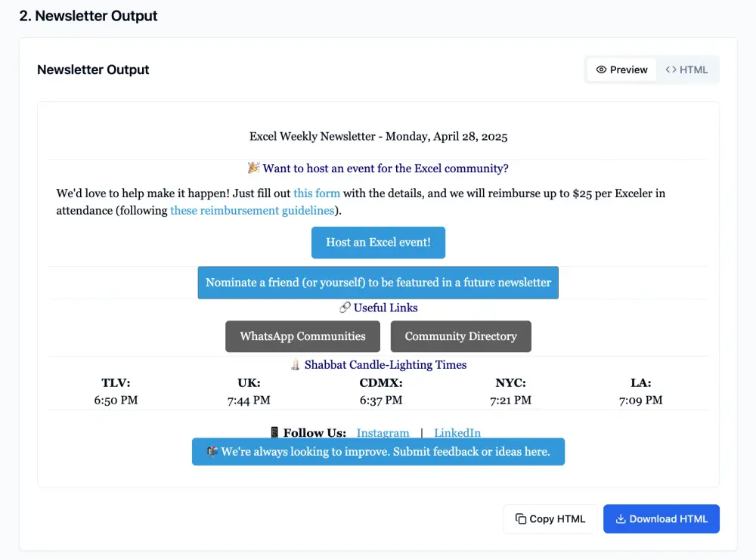Screen dimensions: 756x560
Task: Switch to the HTML tab
Action: pyautogui.click(x=686, y=70)
